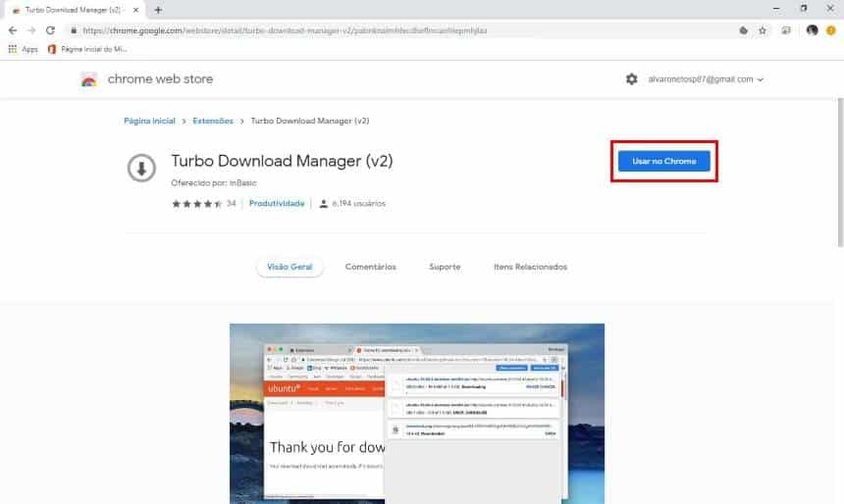Screen dimensions: 844x504
Task: Click the address bar URL
Action: tap(285, 30)
